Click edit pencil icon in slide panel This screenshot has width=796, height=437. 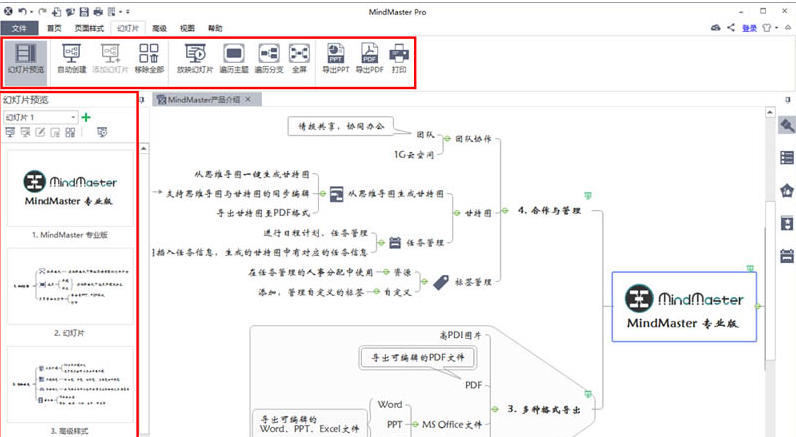pos(40,132)
